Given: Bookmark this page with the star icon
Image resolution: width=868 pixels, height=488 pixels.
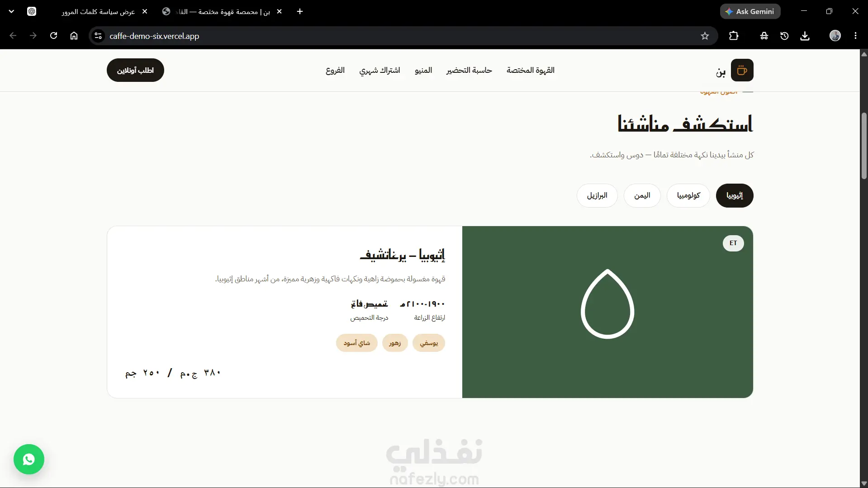Looking at the screenshot, I should click(705, 36).
